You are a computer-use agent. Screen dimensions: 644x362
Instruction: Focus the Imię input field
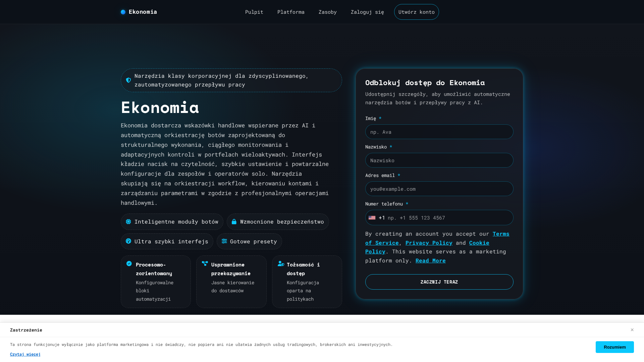[439, 132]
